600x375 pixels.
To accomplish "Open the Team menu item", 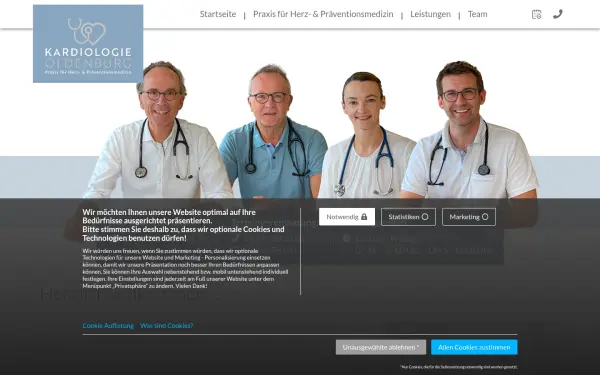I will [x=478, y=14].
